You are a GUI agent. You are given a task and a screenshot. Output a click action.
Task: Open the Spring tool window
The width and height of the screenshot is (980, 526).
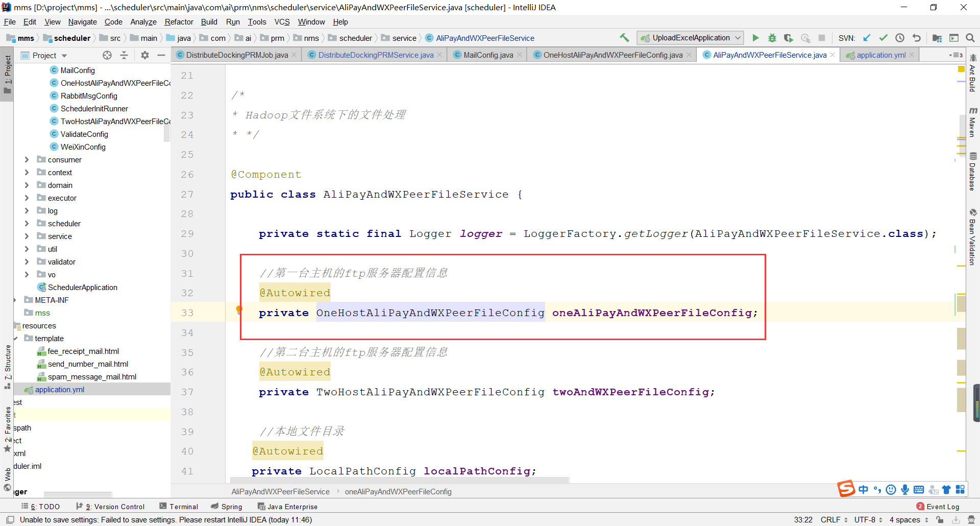tap(227, 507)
